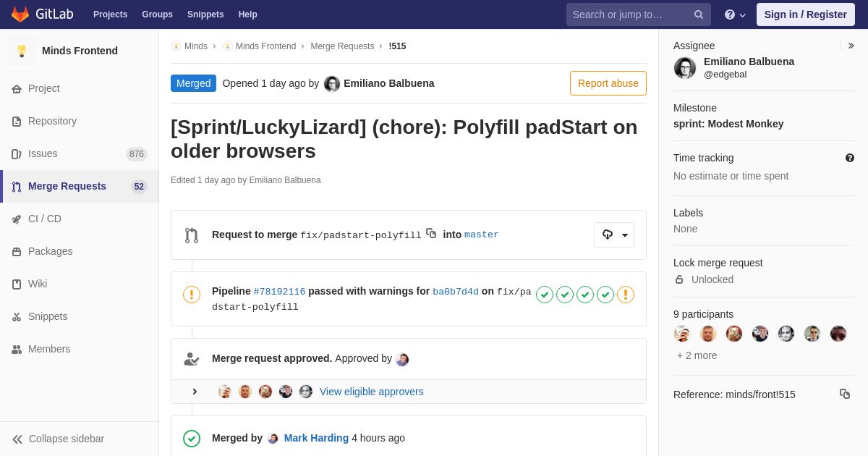Open Issues with the 876 count
Image resolution: width=868 pixels, height=456 pixels.
click(80, 153)
